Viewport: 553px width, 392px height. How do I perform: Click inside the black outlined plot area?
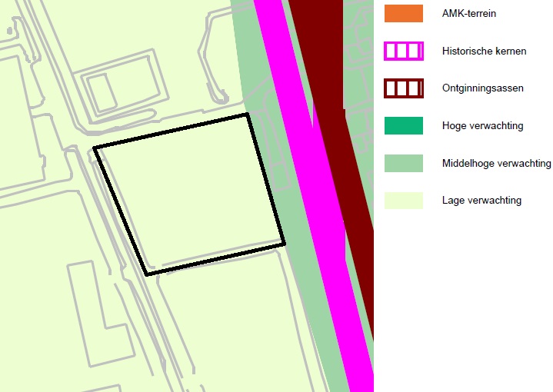pyautogui.click(x=189, y=194)
